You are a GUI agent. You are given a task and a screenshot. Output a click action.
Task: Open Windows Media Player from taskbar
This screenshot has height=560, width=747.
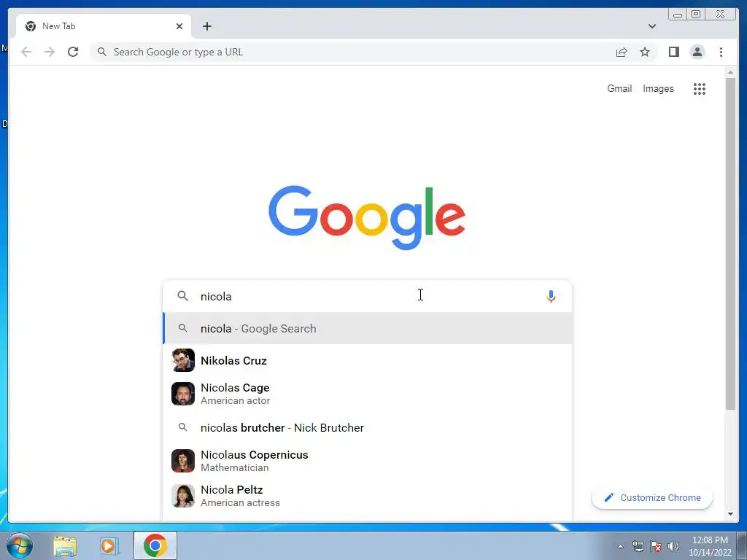click(109, 545)
